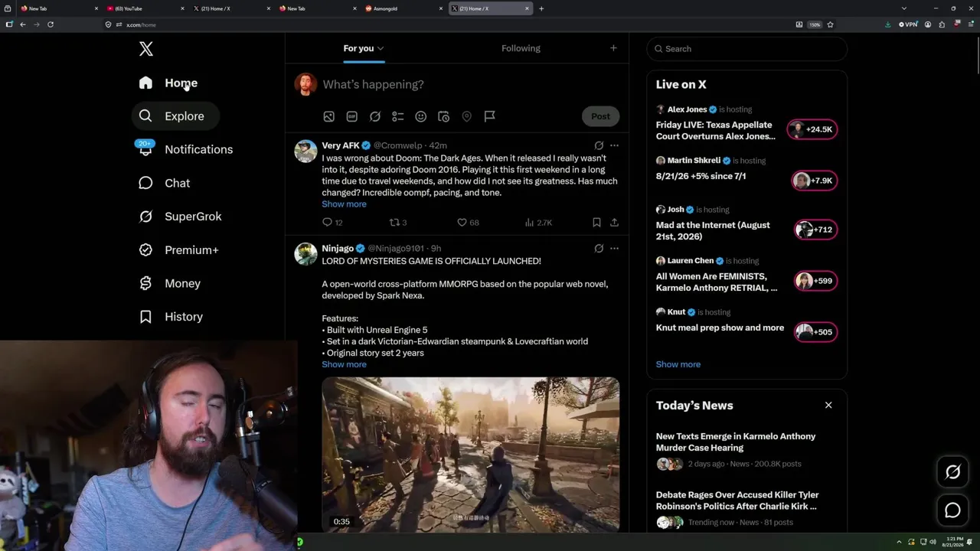Image resolution: width=980 pixels, height=551 pixels.
Task: Open Very AFK's profile avatar
Action: pyautogui.click(x=306, y=151)
